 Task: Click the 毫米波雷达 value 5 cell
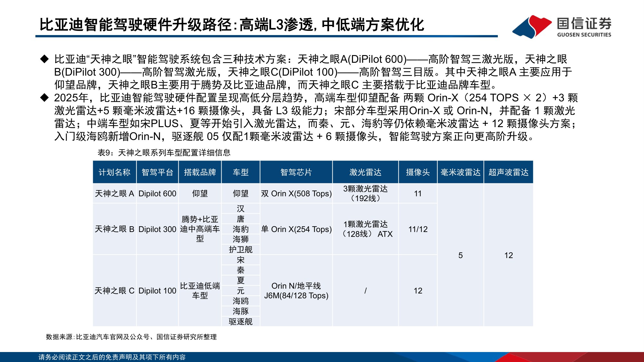tap(460, 255)
